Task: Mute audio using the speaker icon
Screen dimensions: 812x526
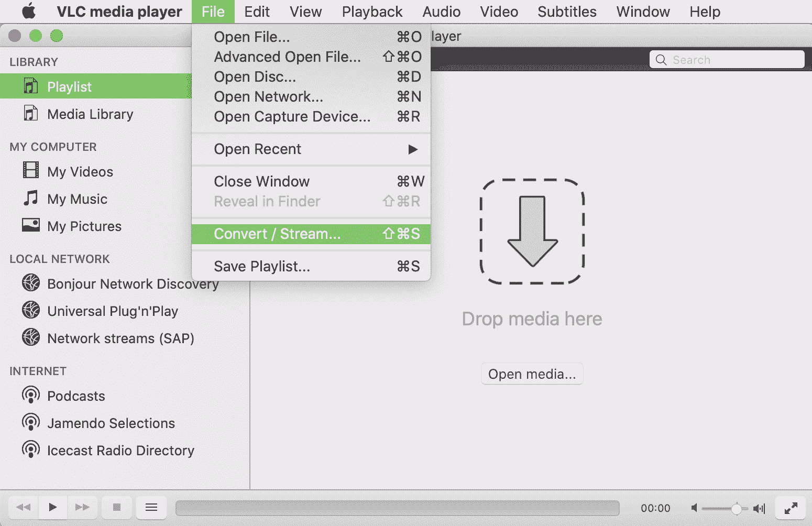Action: 694,508
